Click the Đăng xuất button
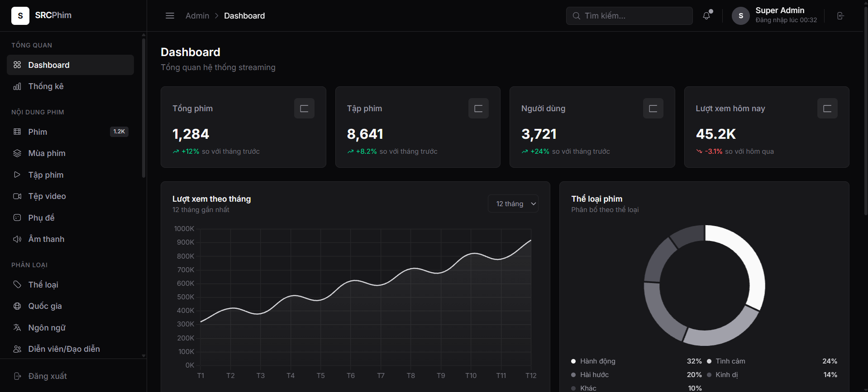Screen dimensions: 868x392 click(70, 376)
